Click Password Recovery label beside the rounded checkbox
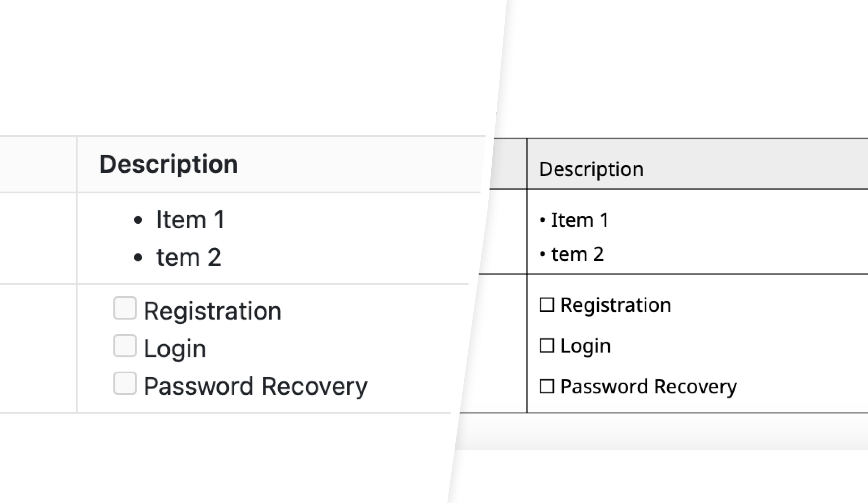Image resolution: width=868 pixels, height=503 pixels. (255, 386)
